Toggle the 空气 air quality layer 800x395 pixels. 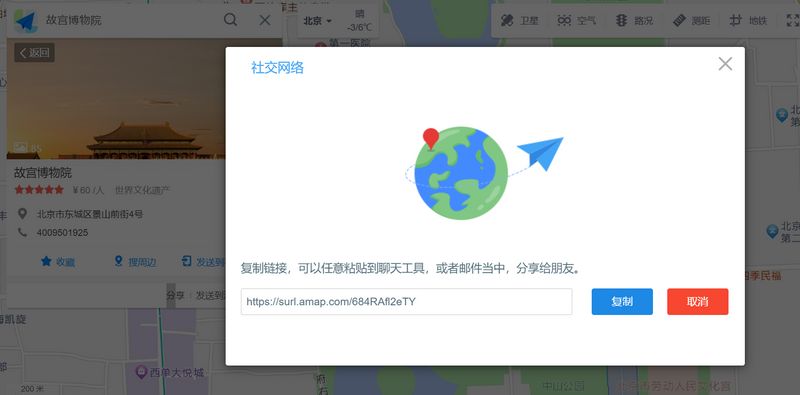pyautogui.click(x=577, y=21)
